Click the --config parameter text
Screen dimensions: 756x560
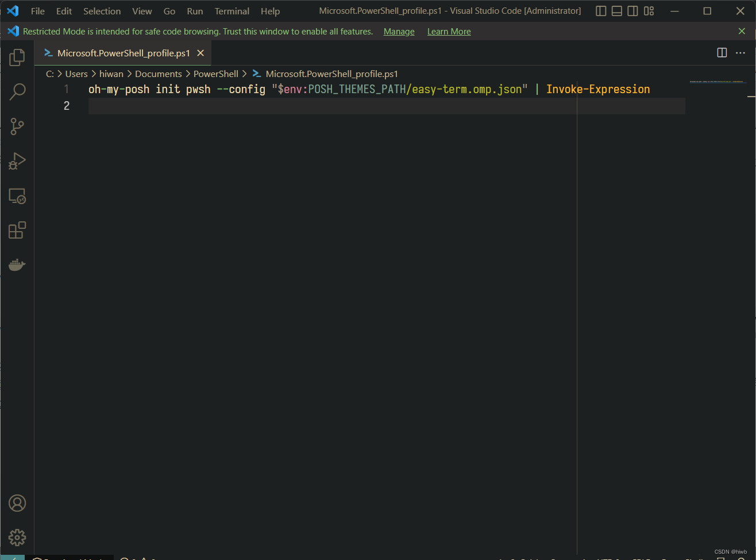click(x=241, y=89)
